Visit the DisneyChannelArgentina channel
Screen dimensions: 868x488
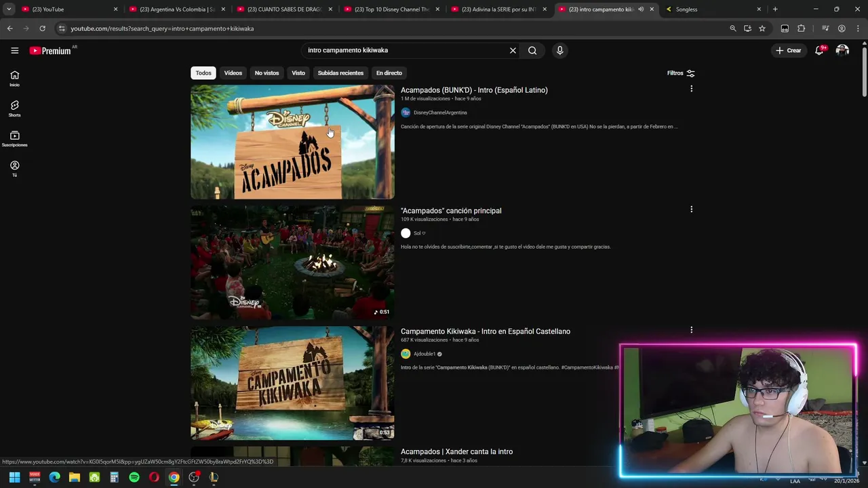click(440, 113)
